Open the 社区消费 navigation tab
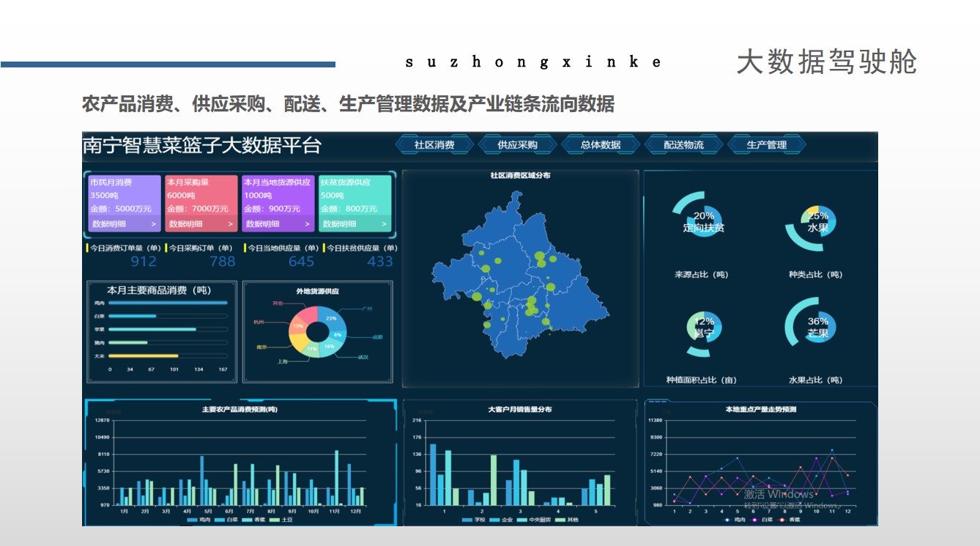 (x=434, y=145)
